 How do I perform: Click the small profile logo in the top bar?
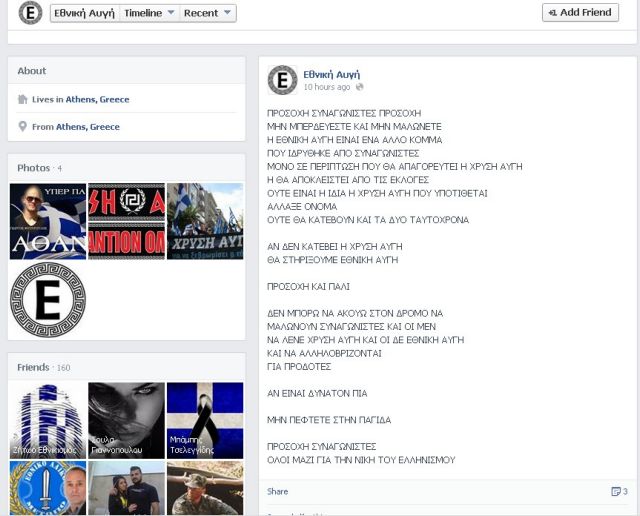coord(30,13)
